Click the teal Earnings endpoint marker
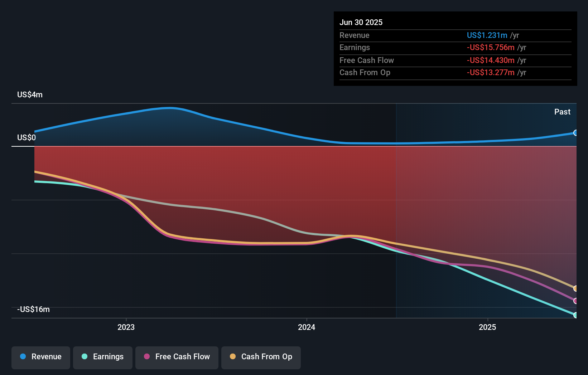The width and height of the screenshot is (588, 375). pyautogui.click(x=575, y=315)
